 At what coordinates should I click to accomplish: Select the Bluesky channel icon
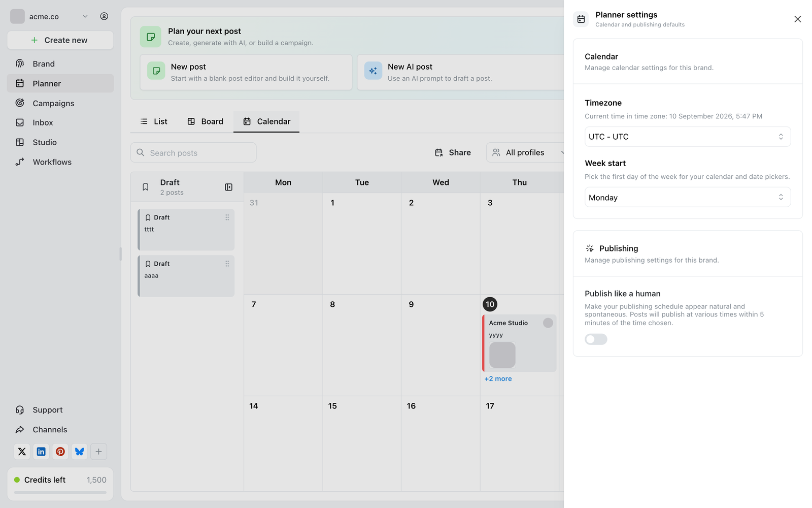[80, 452]
